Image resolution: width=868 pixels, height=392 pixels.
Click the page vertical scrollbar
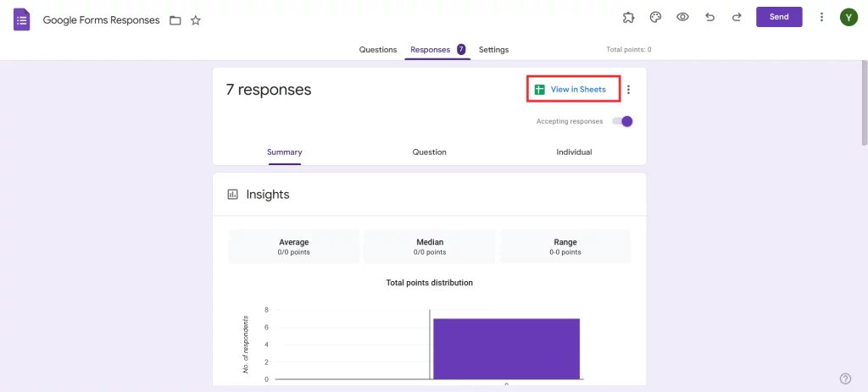(x=864, y=102)
